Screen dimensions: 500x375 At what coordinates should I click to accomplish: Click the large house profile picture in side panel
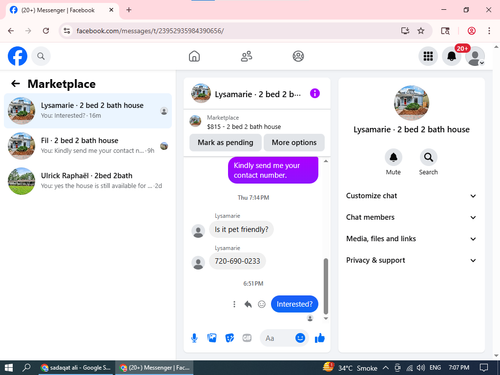tap(411, 103)
